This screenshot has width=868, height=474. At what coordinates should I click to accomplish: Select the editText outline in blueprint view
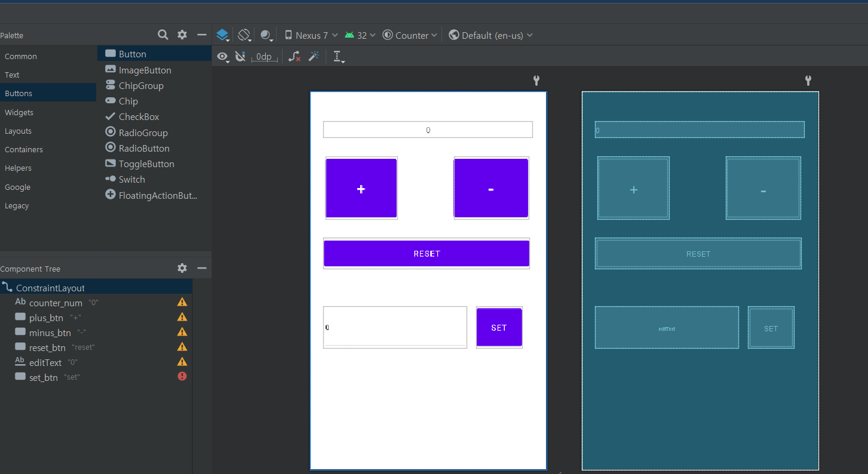[667, 328]
